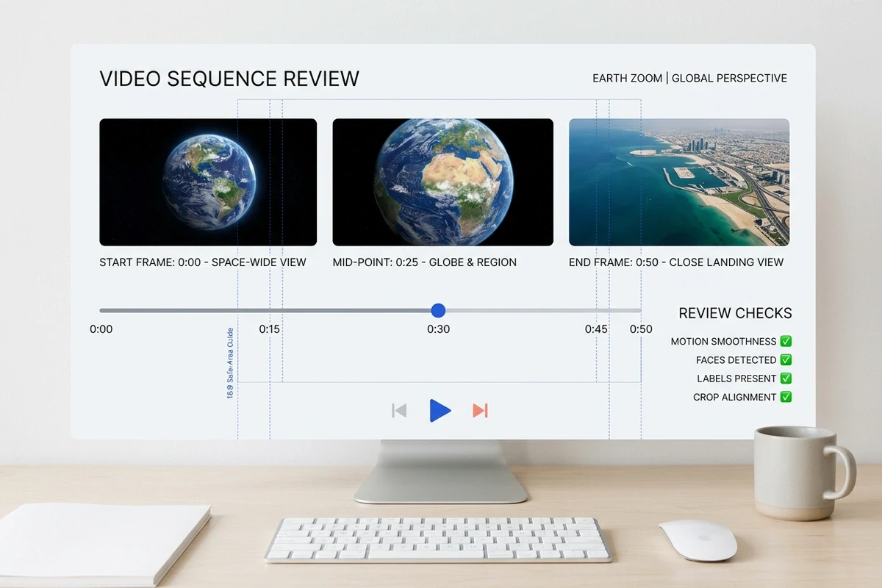Click the 'EARTH ZOOM | GLOBAL PERSPECTIVE' label
The image size is (882, 588).
coord(689,78)
